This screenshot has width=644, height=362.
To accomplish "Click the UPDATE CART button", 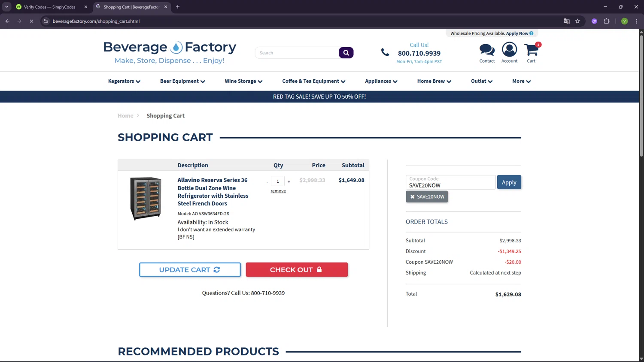I will pyautogui.click(x=190, y=270).
